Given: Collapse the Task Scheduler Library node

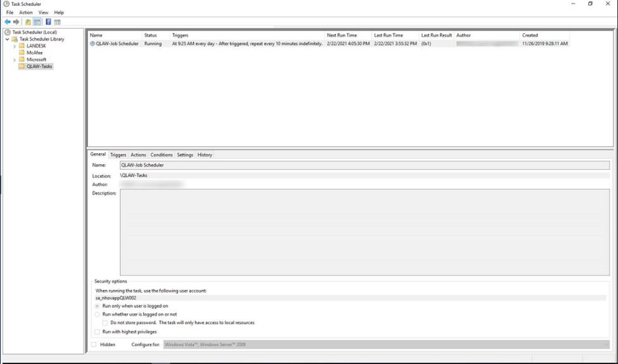Looking at the screenshot, I should [8, 39].
